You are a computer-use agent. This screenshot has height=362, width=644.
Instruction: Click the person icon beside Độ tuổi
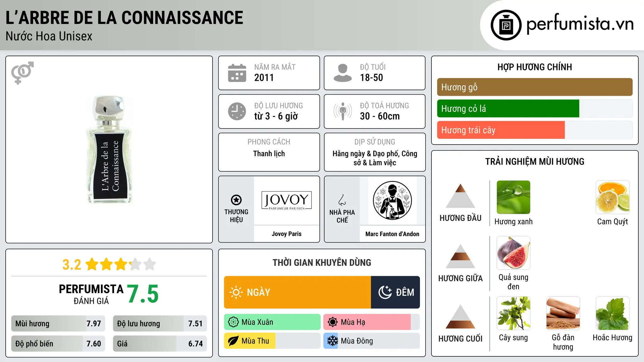[x=343, y=73]
